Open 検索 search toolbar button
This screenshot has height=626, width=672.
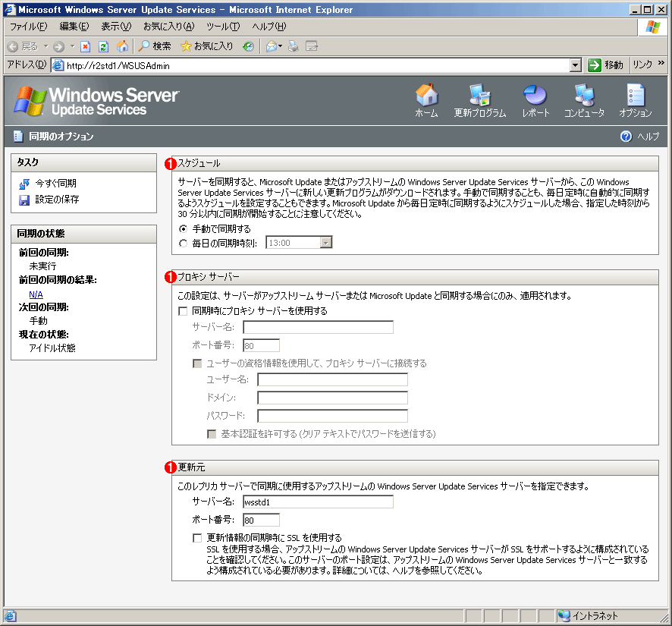pyautogui.click(x=155, y=46)
